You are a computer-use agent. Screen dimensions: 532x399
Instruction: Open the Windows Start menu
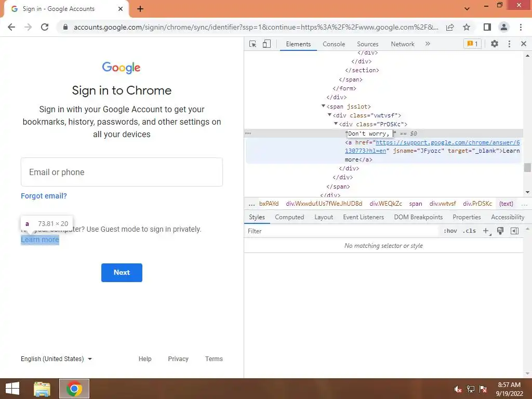pyautogui.click(x=12, y=389)
